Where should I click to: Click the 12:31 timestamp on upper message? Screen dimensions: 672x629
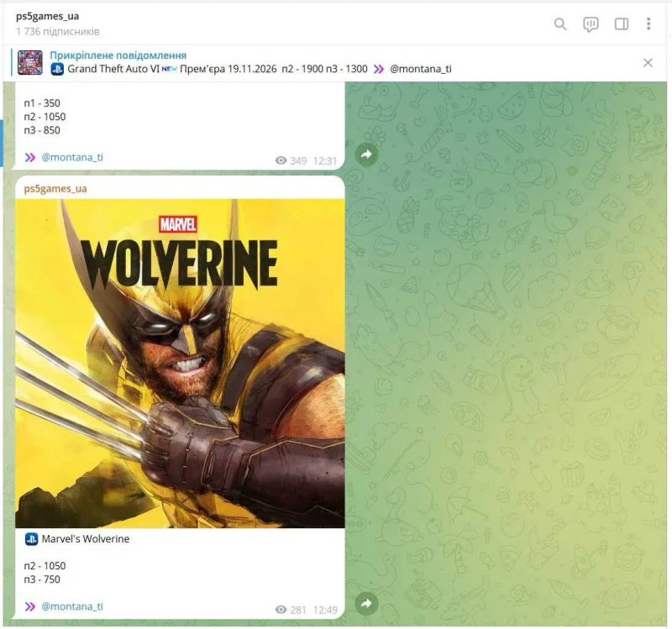click(325, 160)
